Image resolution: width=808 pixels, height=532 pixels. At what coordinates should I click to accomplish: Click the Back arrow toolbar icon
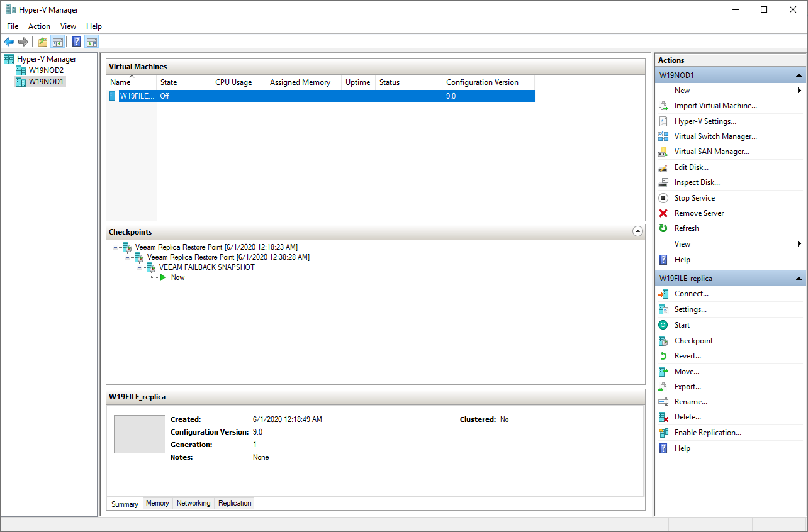click(x=9, y=42)
